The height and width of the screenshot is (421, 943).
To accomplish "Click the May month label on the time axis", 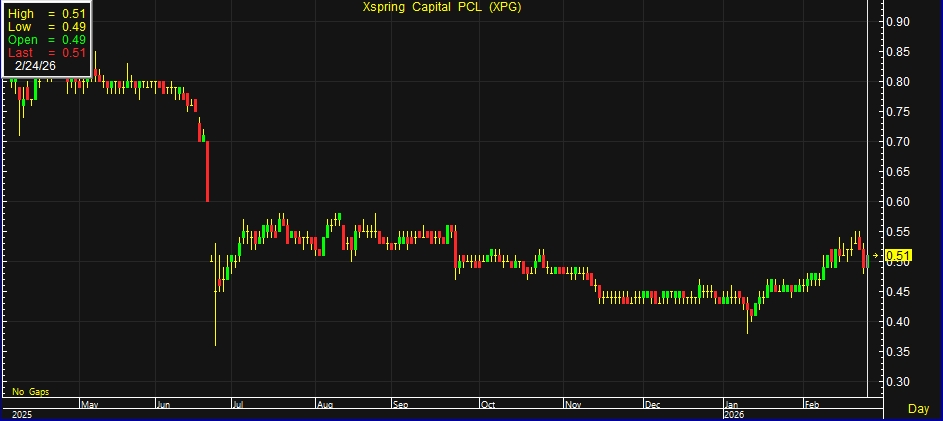I will [x=89, y=405].
